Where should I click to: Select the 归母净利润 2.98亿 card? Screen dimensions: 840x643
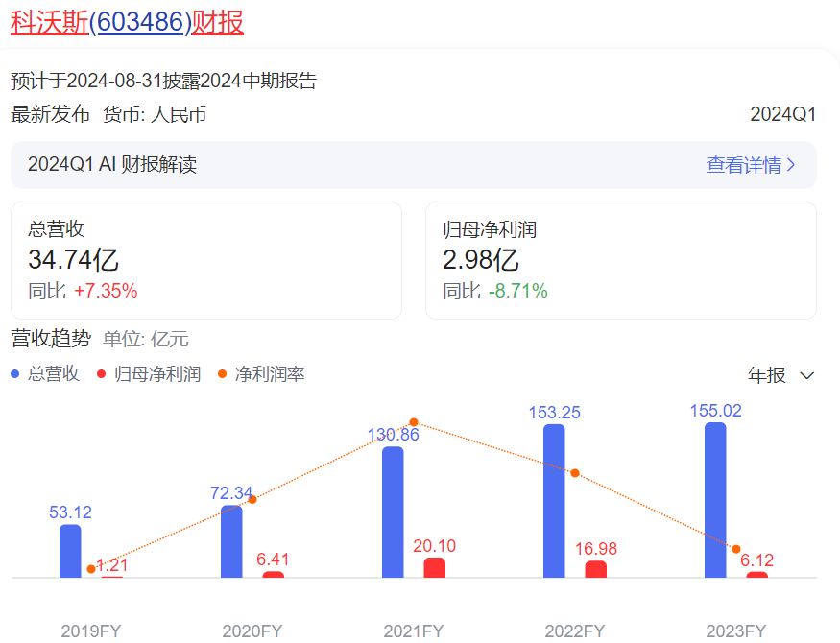(621, 260)
